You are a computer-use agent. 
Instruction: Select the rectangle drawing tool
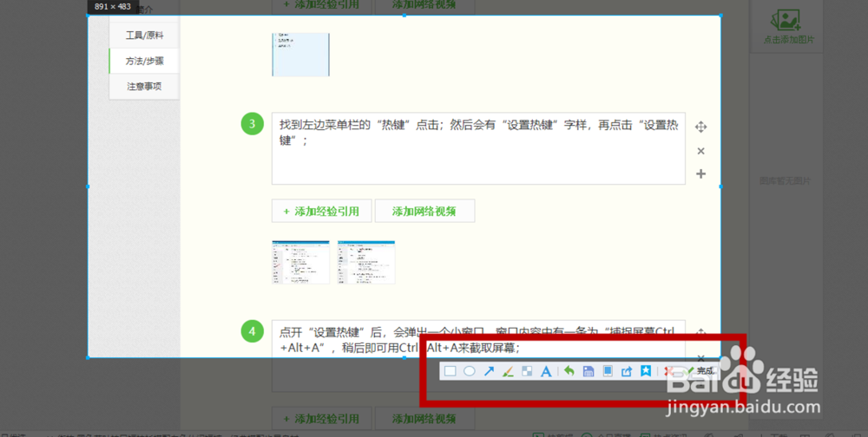tap(450, 371)
